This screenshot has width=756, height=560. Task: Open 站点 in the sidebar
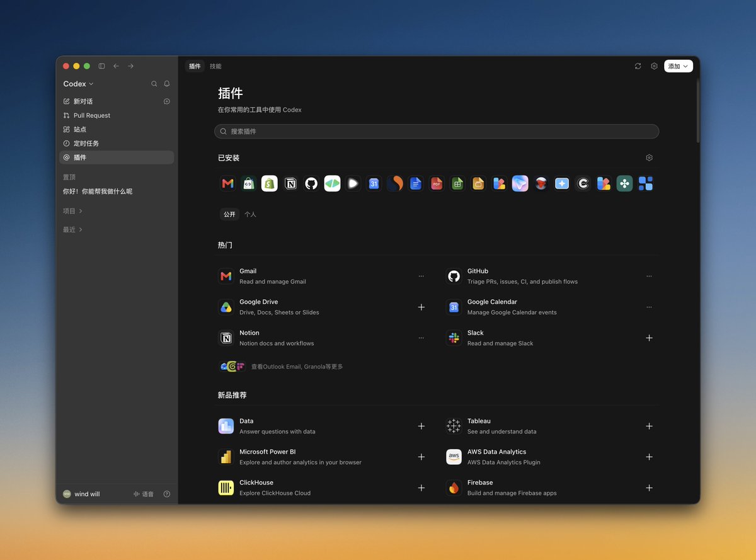117,129
